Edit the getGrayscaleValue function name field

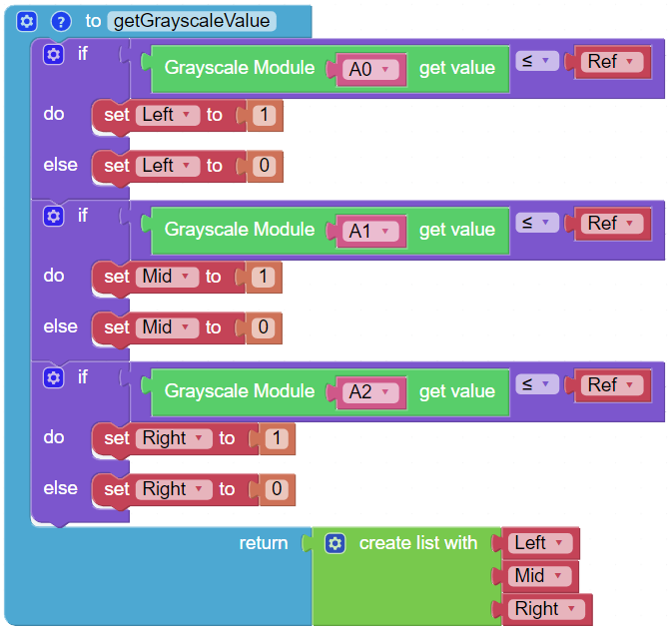pyautogui.click(x=192, y=21)
